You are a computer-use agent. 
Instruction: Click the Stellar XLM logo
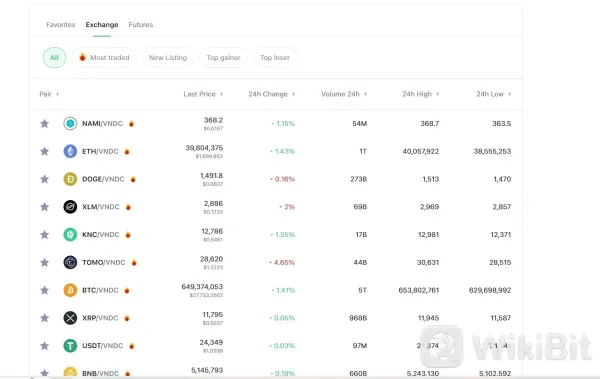click(x=70, y=207)
